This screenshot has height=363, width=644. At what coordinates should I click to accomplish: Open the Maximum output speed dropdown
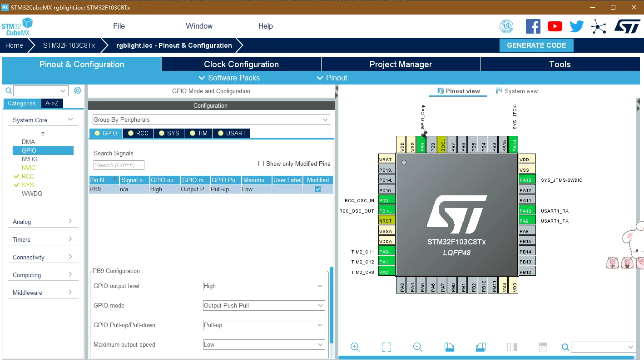264,344
